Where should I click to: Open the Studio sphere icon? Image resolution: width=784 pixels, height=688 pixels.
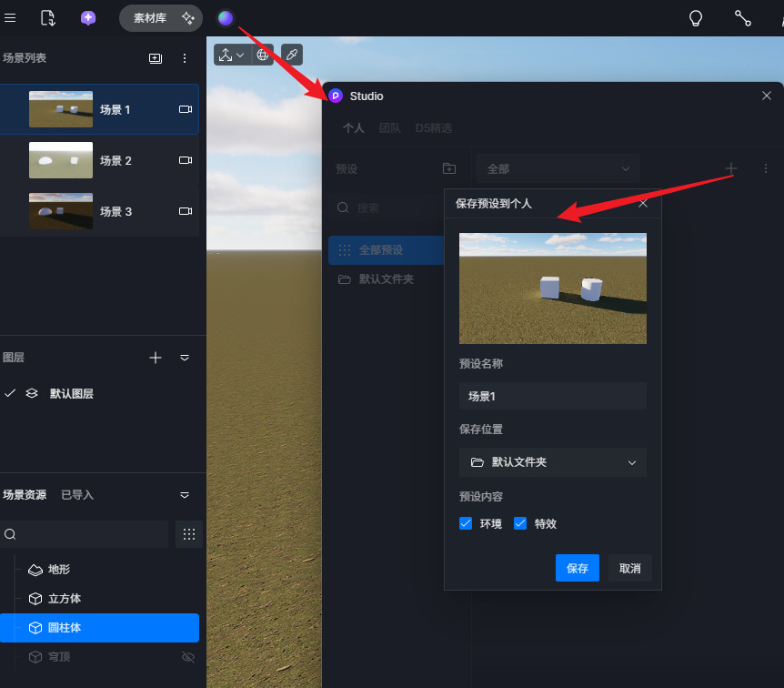226,17
